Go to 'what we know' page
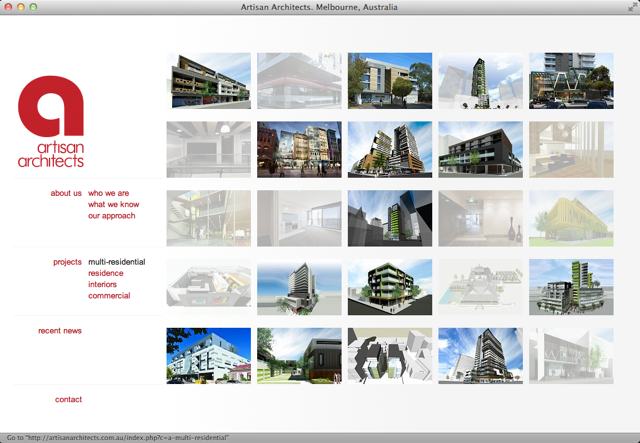640x443 pixels. (x=113, y=204)
